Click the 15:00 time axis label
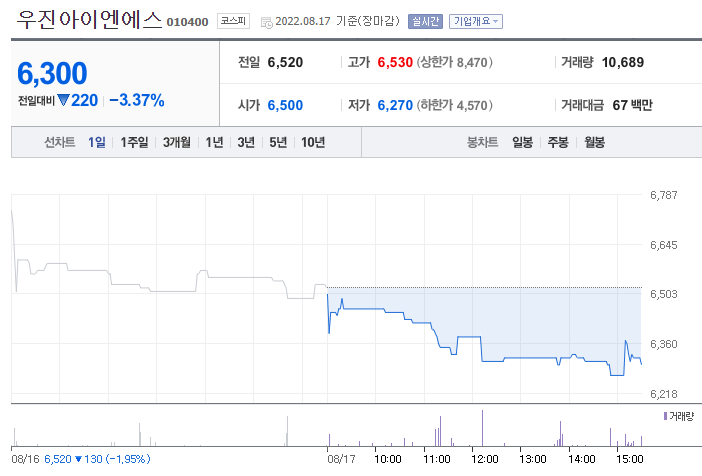 point(629,459)
